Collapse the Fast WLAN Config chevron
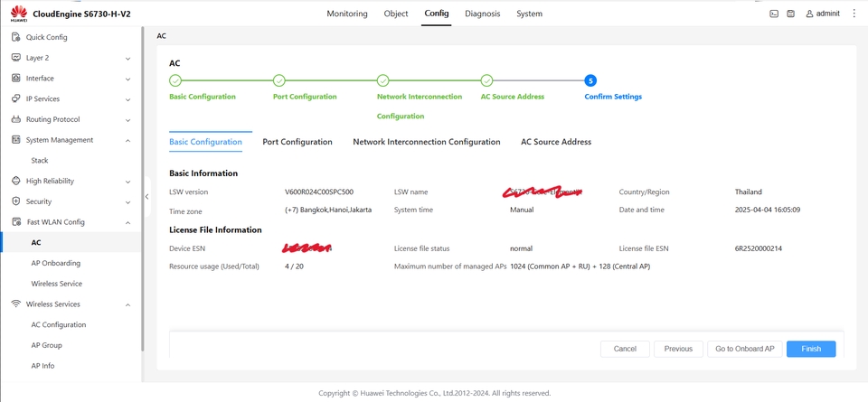The height and width of the screenshot is (402, 868). [127, 222]
